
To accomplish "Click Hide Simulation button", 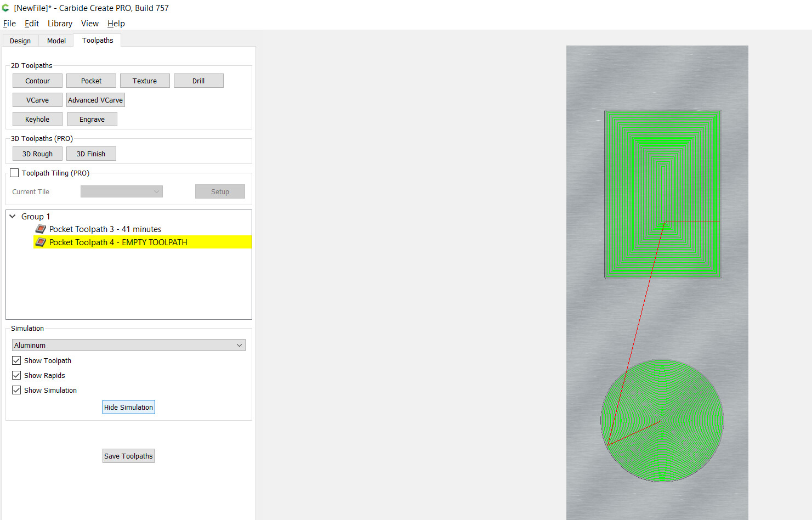I will (129, 407).
